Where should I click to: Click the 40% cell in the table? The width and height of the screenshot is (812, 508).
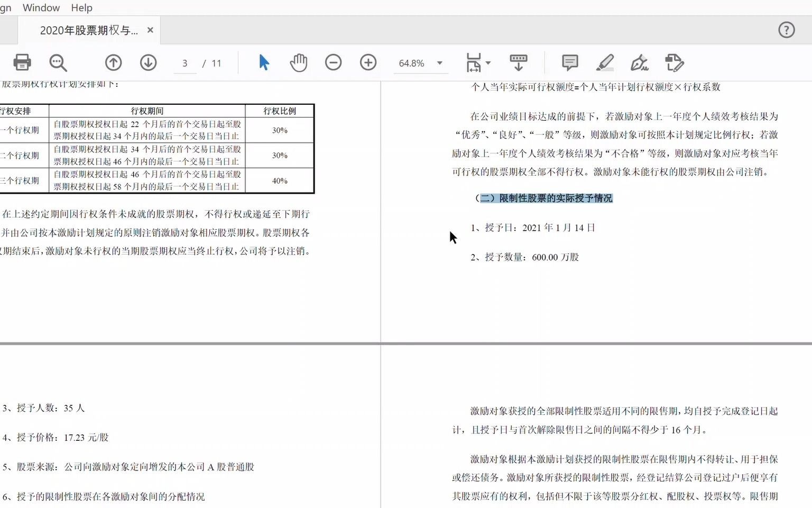[280, 180]
